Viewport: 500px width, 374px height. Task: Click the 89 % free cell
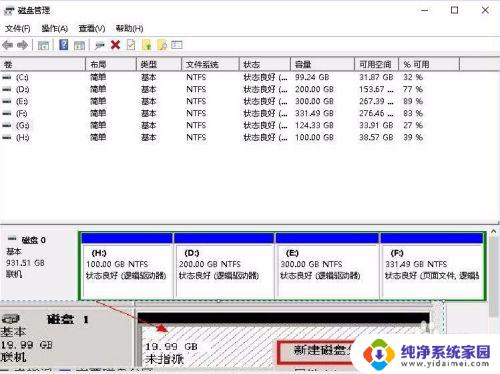point(413,101)
